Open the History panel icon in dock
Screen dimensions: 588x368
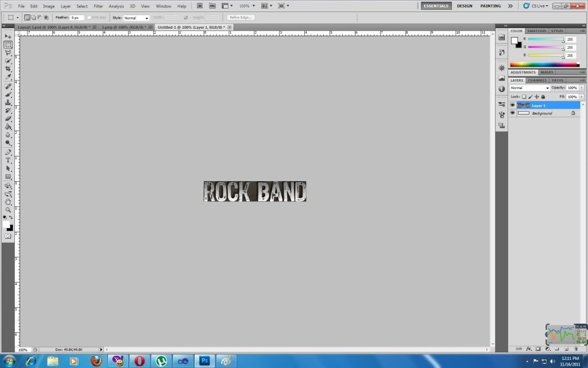(x=501, y=52)
